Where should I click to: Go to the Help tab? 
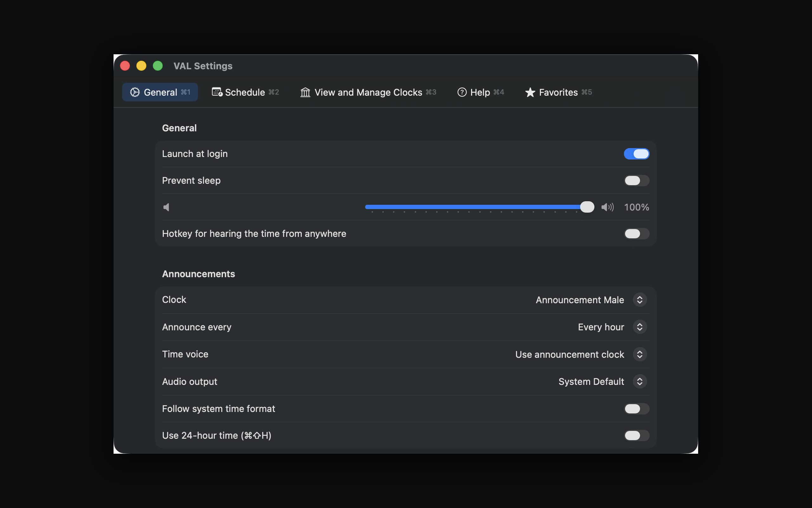pos(481,92)
